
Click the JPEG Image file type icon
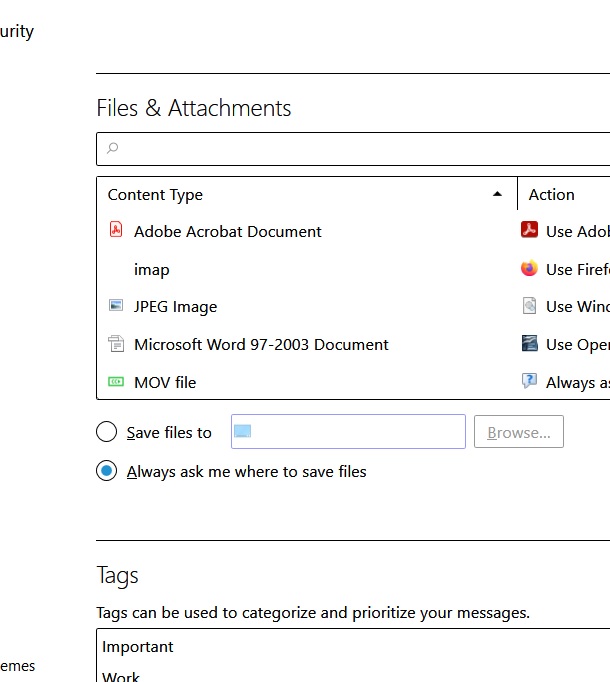click(116, 307)
